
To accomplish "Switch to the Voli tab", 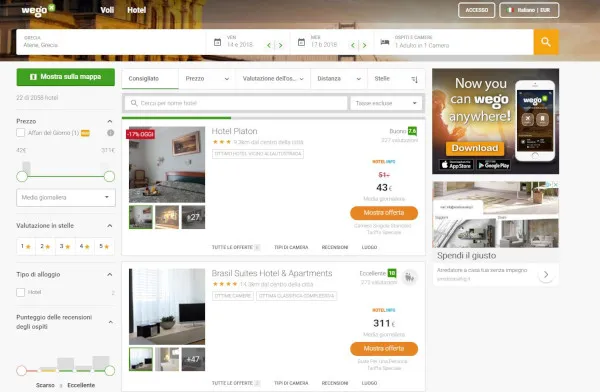I will click(107, 10).
